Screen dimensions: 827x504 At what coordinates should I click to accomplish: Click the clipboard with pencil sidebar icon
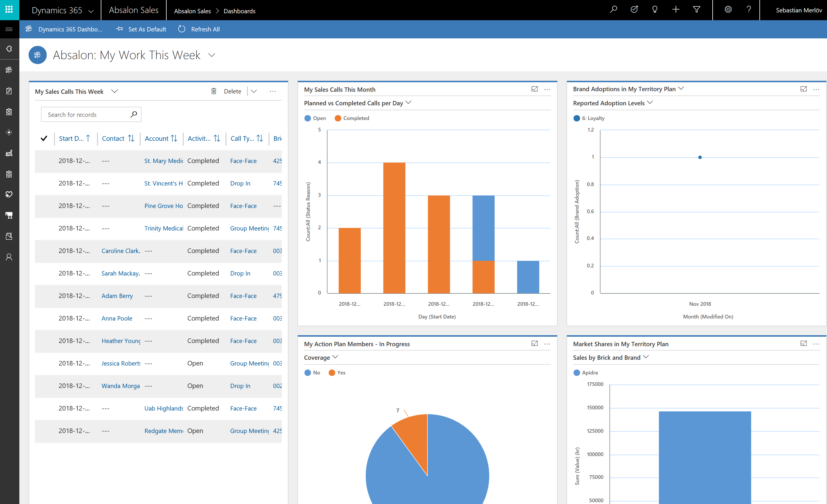coord(10,91)
